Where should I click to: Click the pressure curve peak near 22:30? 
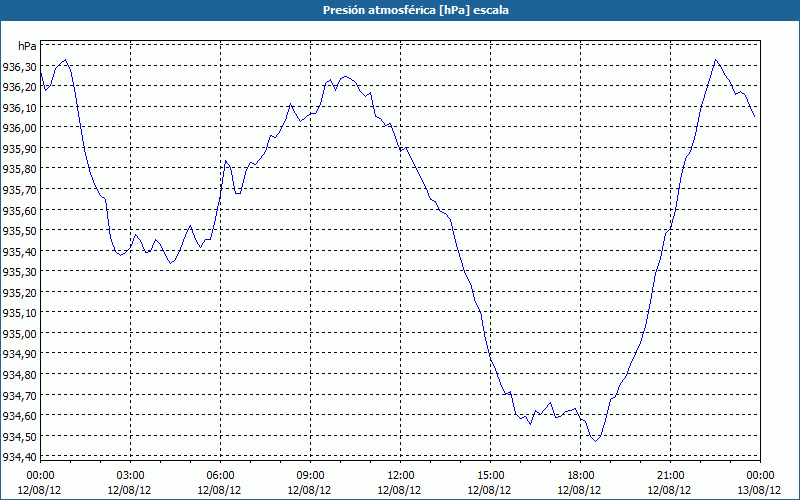[x=715, y=60]
